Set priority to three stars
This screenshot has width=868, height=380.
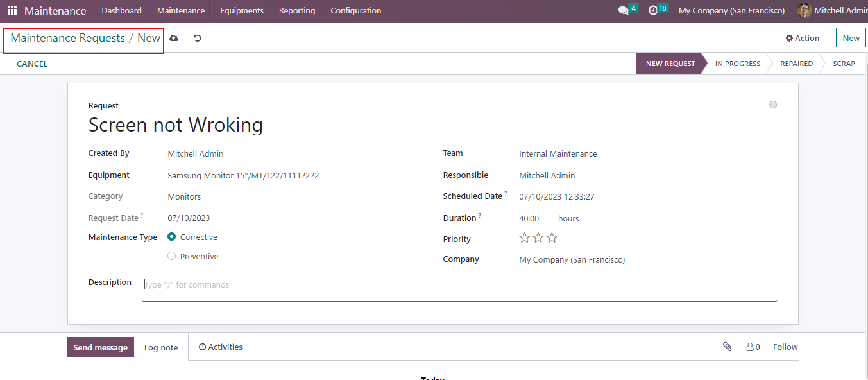[552, 238]
